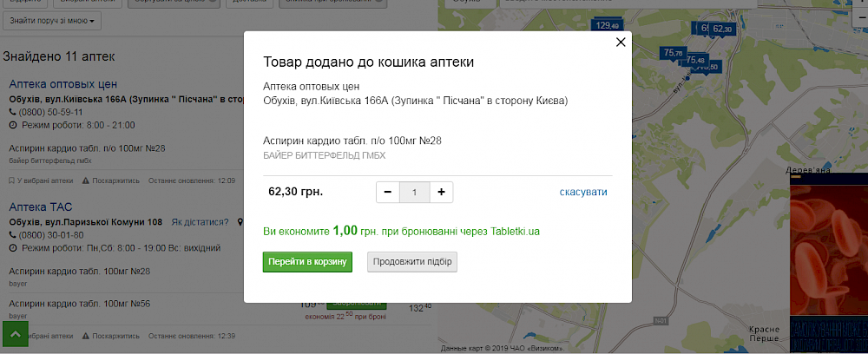Click the green scroll-to-top arrow

tap(16, 334)
